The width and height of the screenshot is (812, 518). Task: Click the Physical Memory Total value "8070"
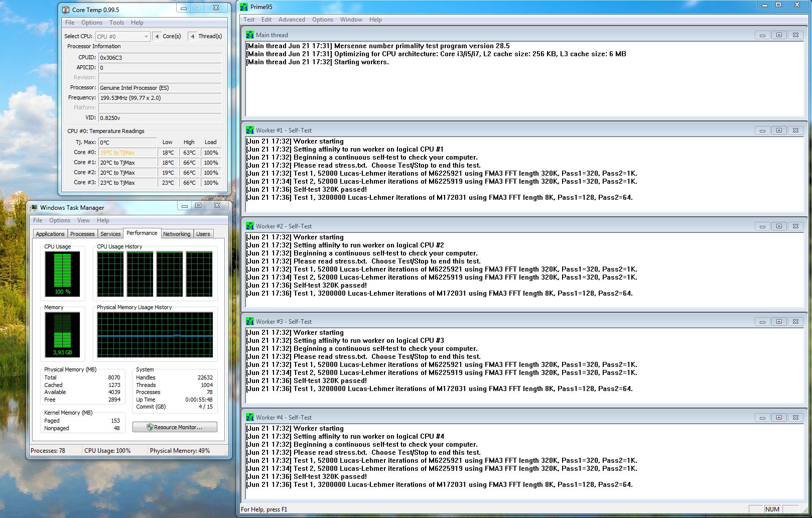click(114, 377)
